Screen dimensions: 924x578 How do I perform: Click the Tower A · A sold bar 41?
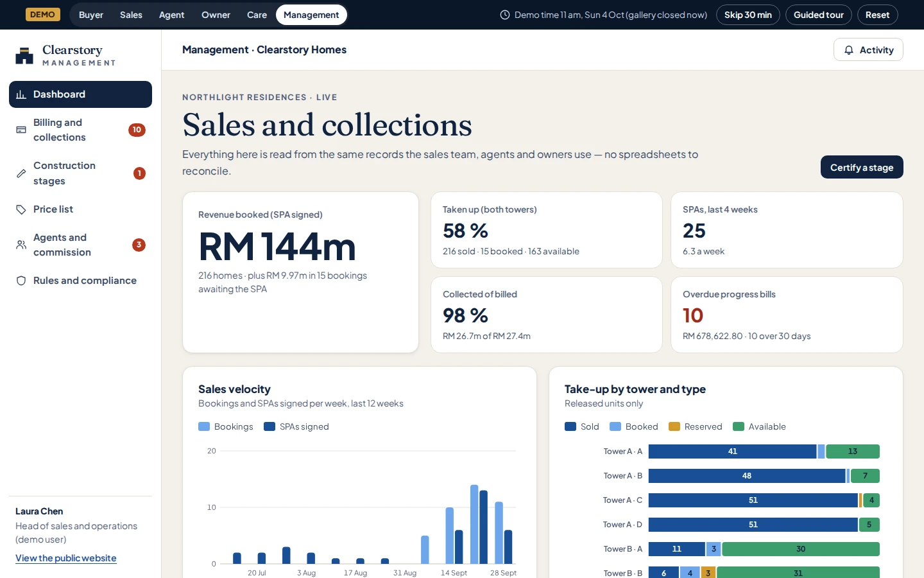pyautogui.click(x=732, y=451)
